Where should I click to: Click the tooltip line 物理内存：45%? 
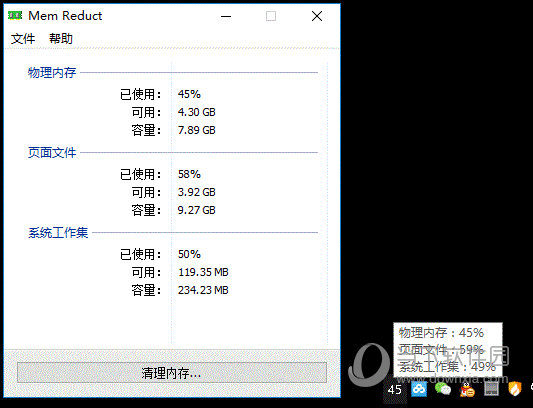[441, 333]
